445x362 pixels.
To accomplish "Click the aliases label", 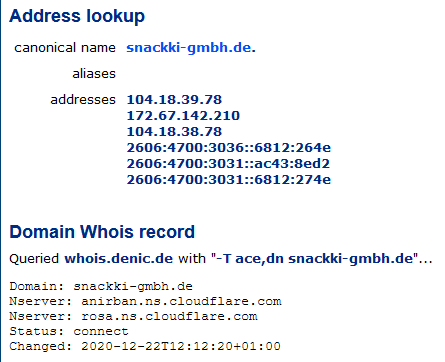I will click(x=94, y=74).
